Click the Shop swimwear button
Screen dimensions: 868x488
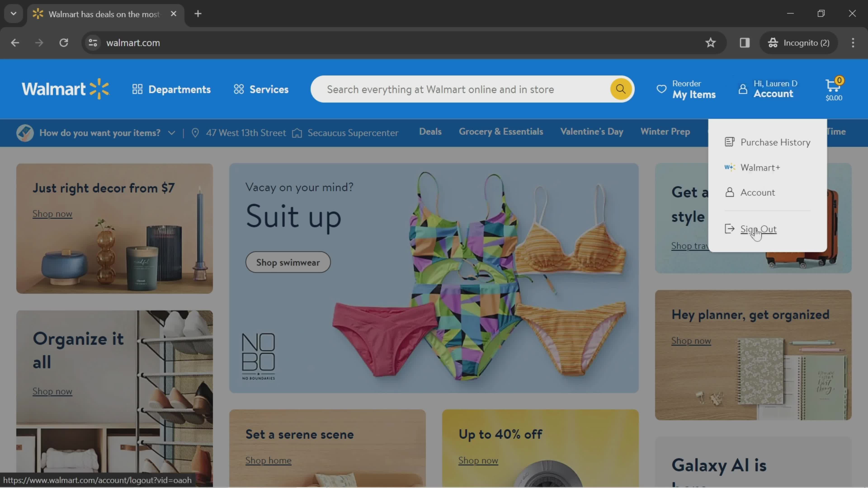[x=288, y=262]
